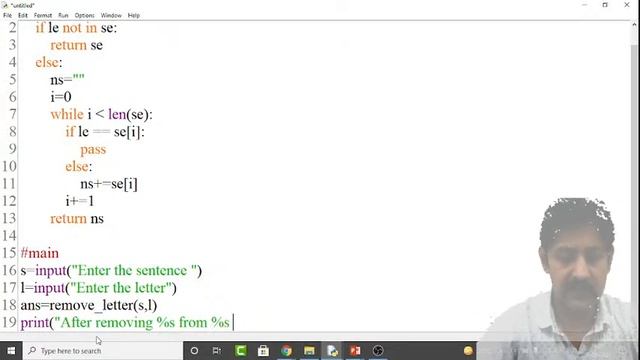Open OBS Studio from the taskbar
The height and width of the screenshot is (360, 640).
[x=378, y=351]
